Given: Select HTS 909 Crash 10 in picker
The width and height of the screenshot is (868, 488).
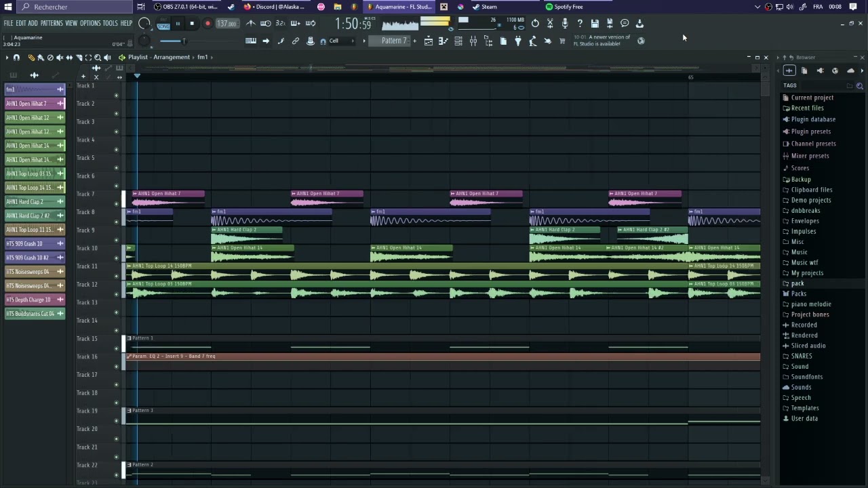Looking at the screenshot, I should 35,244.
